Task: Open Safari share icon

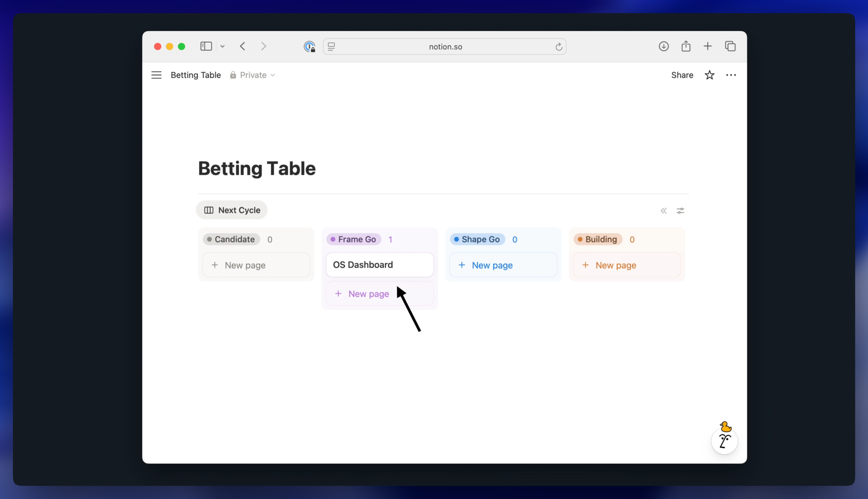Action: [686, 46]
